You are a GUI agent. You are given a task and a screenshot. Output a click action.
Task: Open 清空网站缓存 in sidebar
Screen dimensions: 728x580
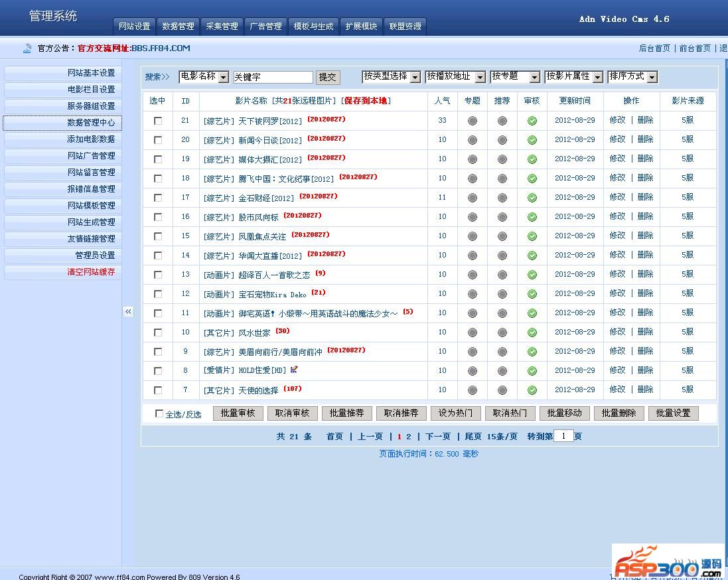click(x=62, y=271)
